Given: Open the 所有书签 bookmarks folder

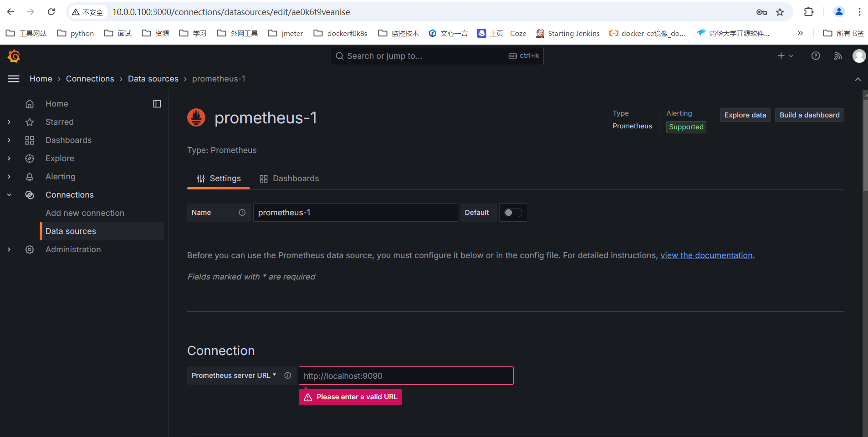Looking at the screenshot, I should 843,33.
